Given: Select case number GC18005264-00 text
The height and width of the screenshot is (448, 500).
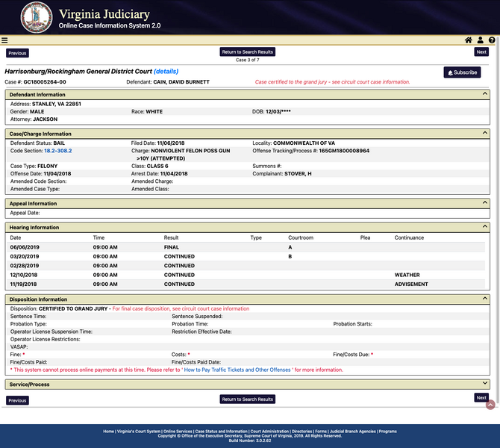Looking at the screenshot, I should (45, 82).
